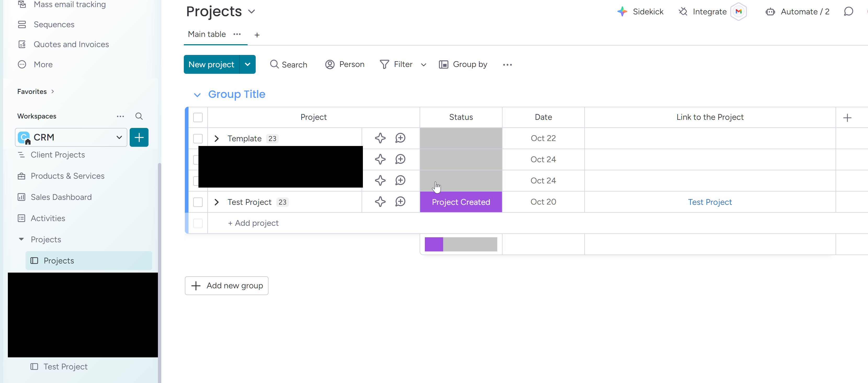
Task: Click Project Created purple status cell
Action: (x=461, y=202)
